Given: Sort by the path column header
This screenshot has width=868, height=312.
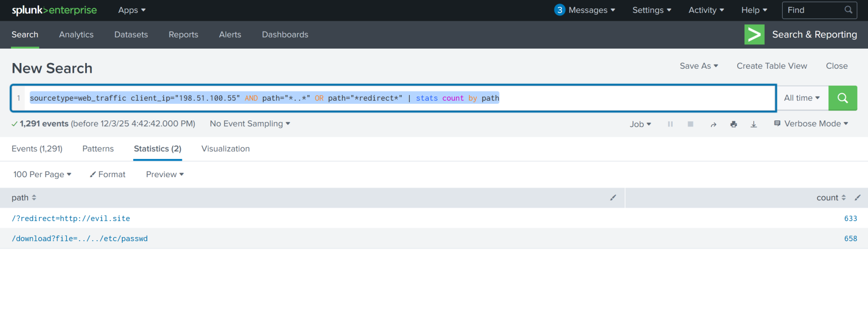Looking at the screenshot, I should click(x=24, y=198).
